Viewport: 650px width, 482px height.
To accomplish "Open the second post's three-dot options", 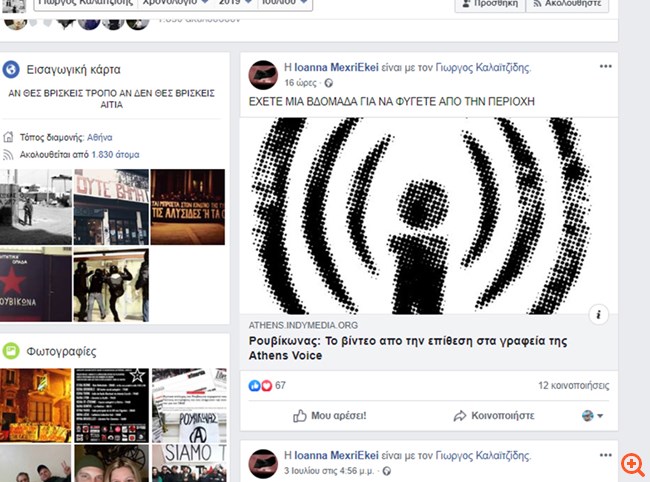I will 605,451.
